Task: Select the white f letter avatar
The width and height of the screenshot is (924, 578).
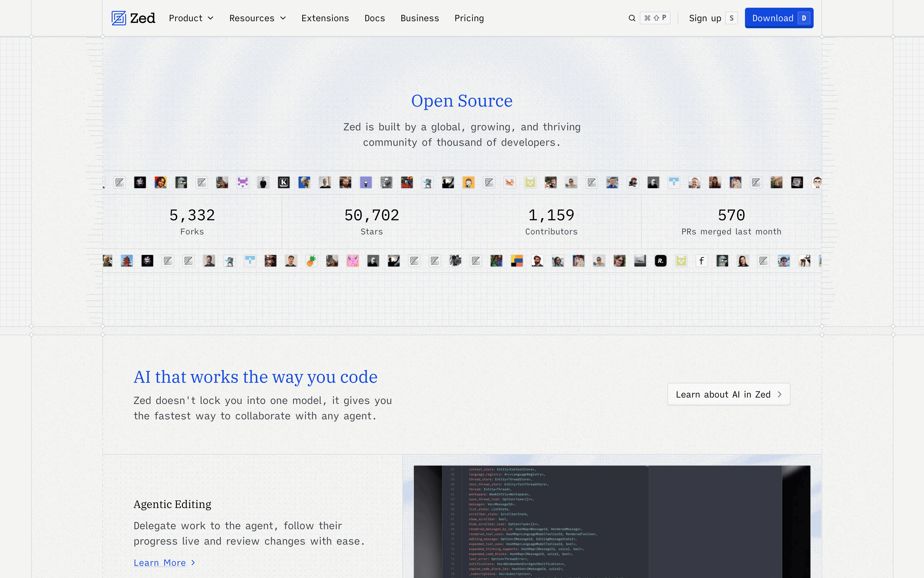Action: click(701, 261)
